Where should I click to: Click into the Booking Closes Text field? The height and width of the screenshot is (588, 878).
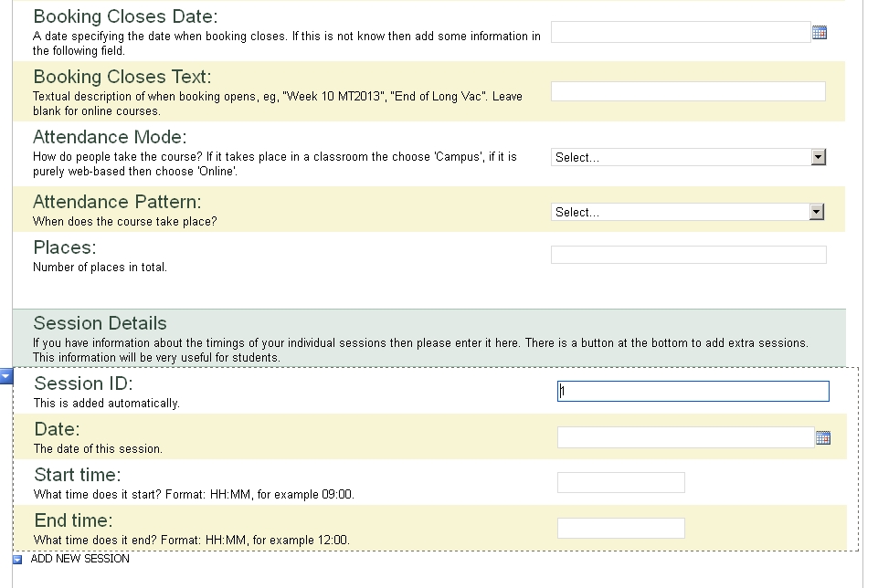[687, 91]
